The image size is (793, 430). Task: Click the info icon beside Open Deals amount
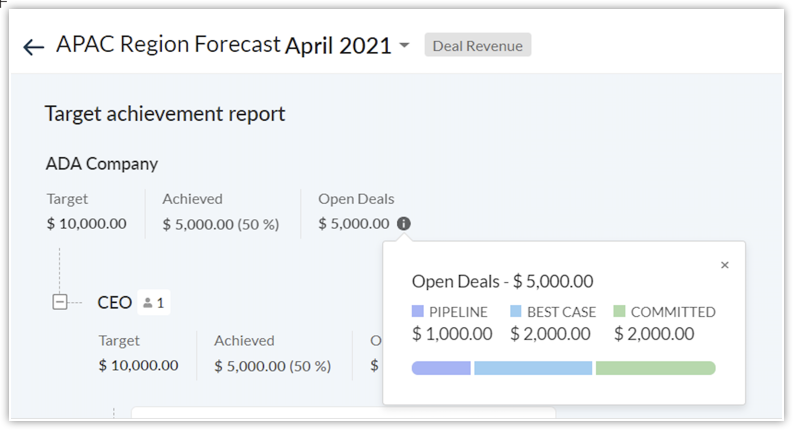click(403, 224)
